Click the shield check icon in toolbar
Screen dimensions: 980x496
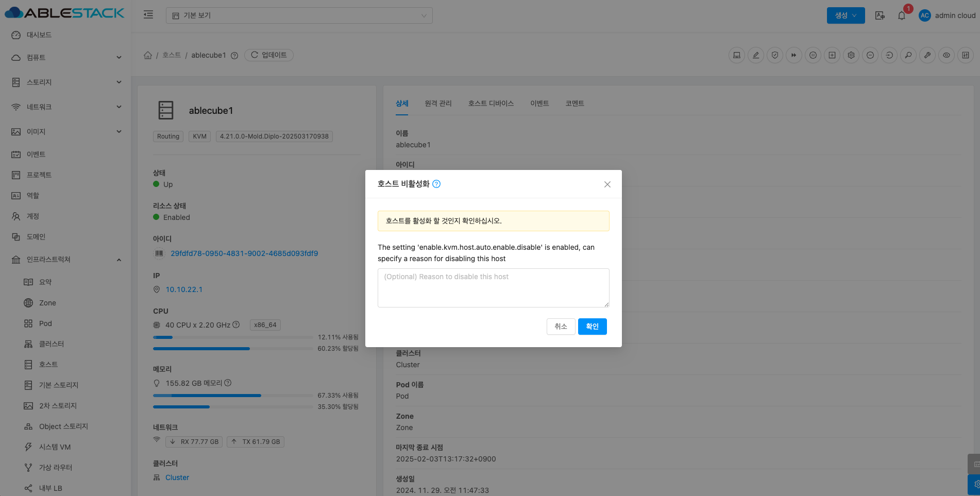[774, 55]
